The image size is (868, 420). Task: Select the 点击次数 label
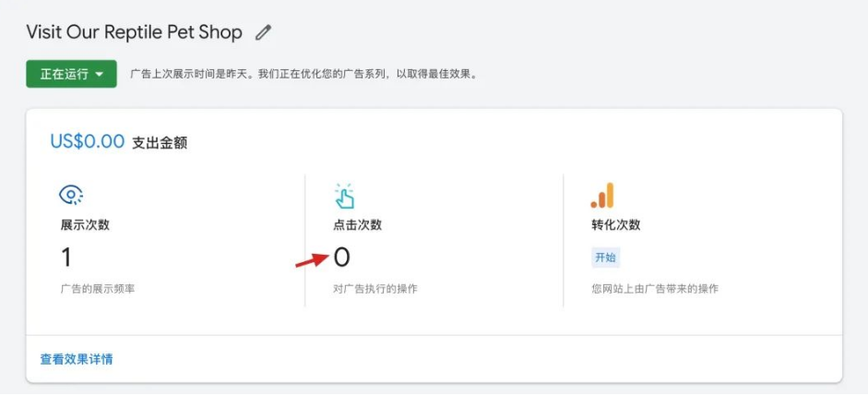357,224
